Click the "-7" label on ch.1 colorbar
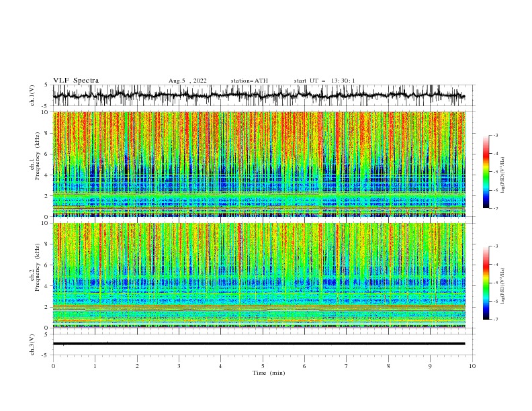 coord(496,209)
